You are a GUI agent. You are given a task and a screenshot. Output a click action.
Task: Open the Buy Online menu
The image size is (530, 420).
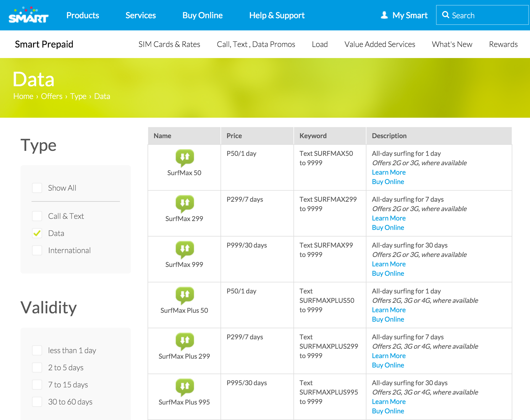tap(203, 15)
